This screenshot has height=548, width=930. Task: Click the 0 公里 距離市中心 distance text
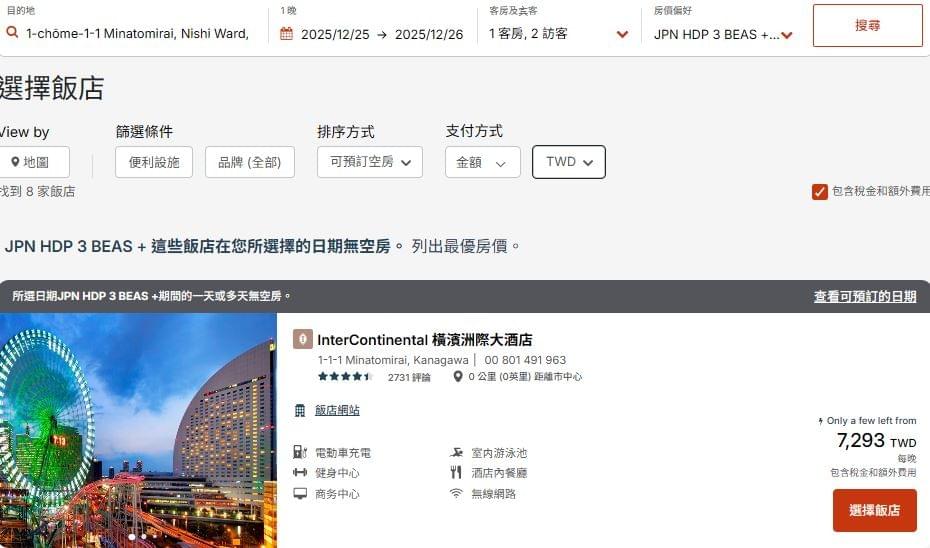[x=525, y=377]
